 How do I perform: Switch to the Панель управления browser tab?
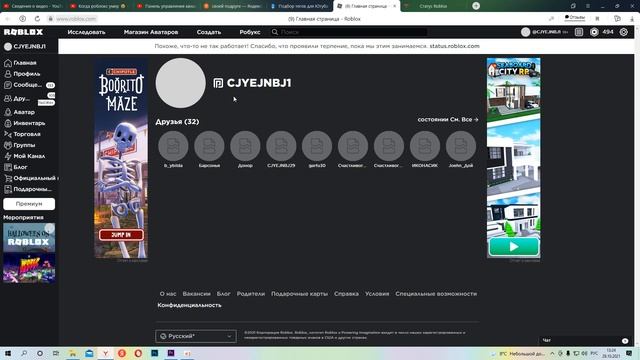(167, 6)
